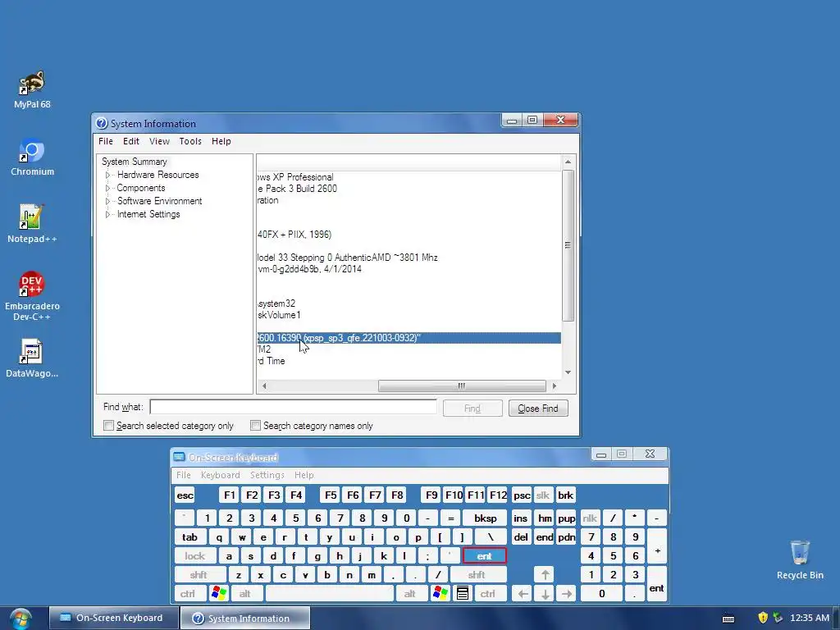The height and width of the screenshot is (630, 840).
Task: Click the right arrow key on on-screen keyboard
Action: point(567,594)
